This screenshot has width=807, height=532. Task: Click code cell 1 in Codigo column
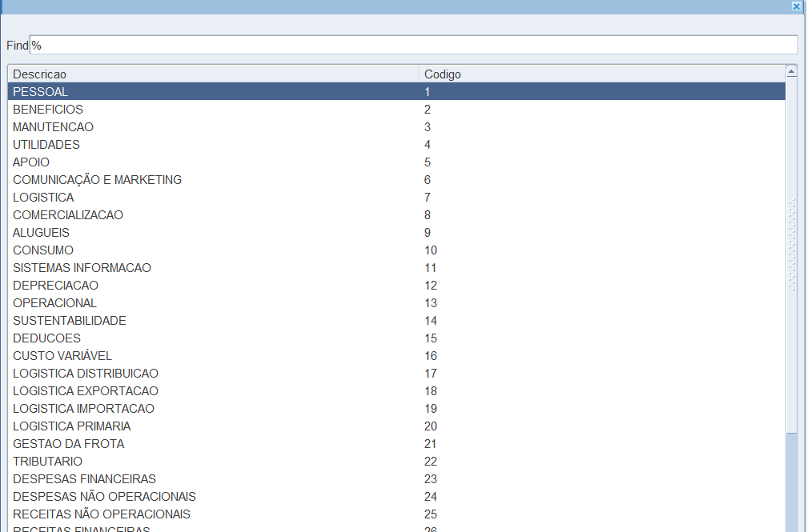point(602,91)
